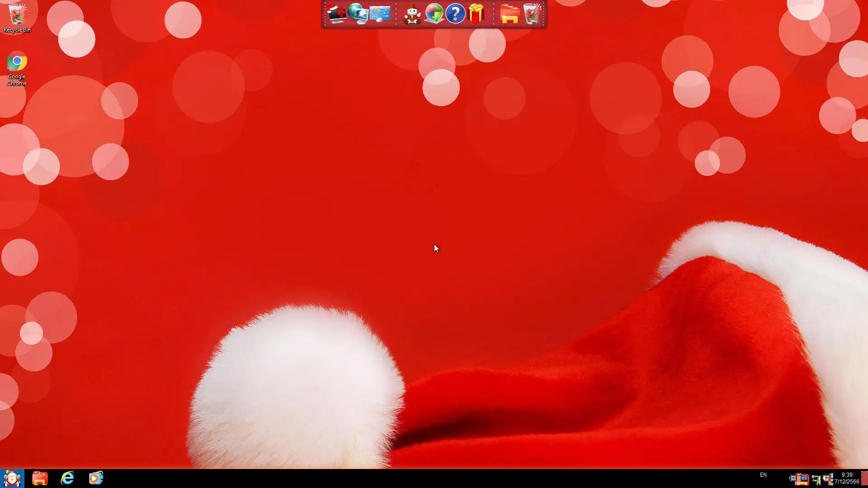Select the Google Chrome desktop shortcut
This screenshot has height=488, width=868.
[17, 69]
